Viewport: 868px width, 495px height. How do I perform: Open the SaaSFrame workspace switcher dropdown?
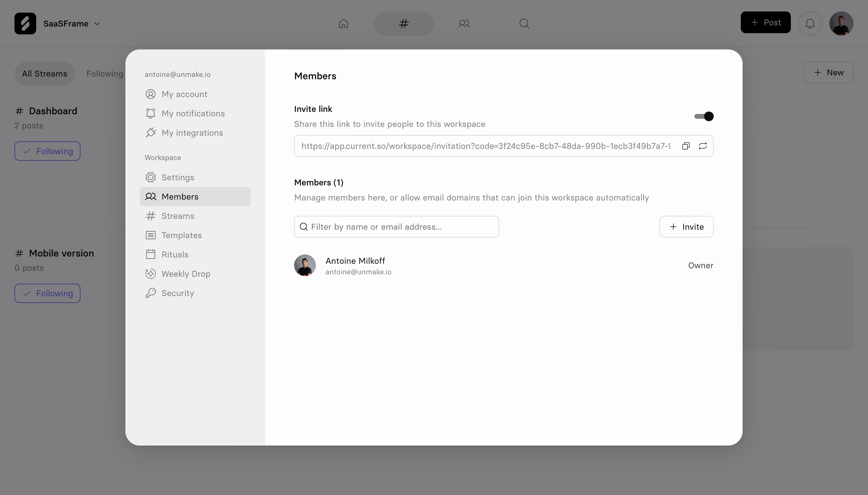[x=72, y=24]
